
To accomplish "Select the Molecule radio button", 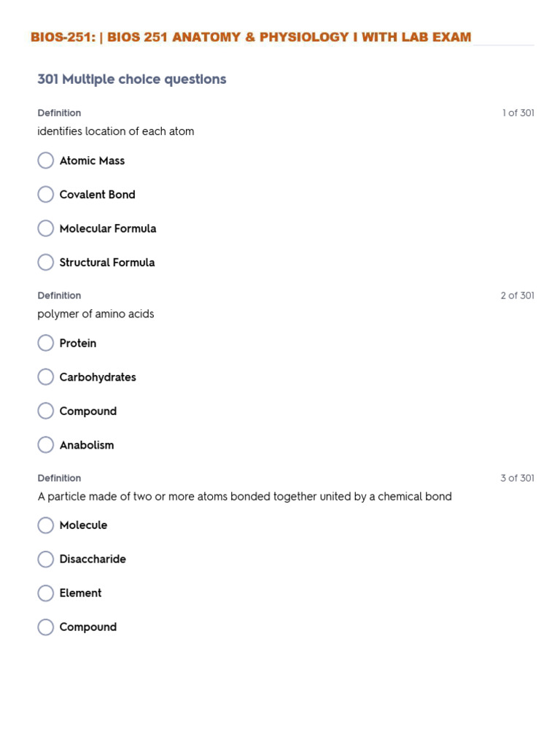I will click(46, 525).
